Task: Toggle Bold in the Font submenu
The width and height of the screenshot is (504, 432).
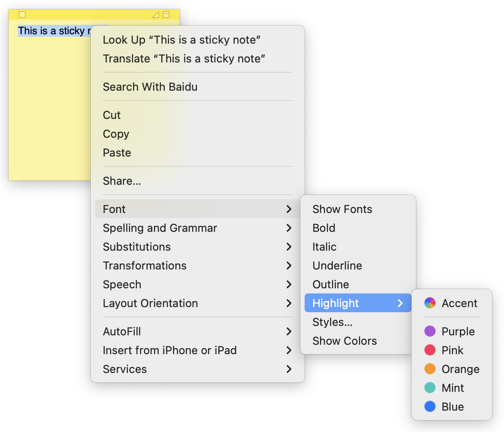Action: (324, 228)
